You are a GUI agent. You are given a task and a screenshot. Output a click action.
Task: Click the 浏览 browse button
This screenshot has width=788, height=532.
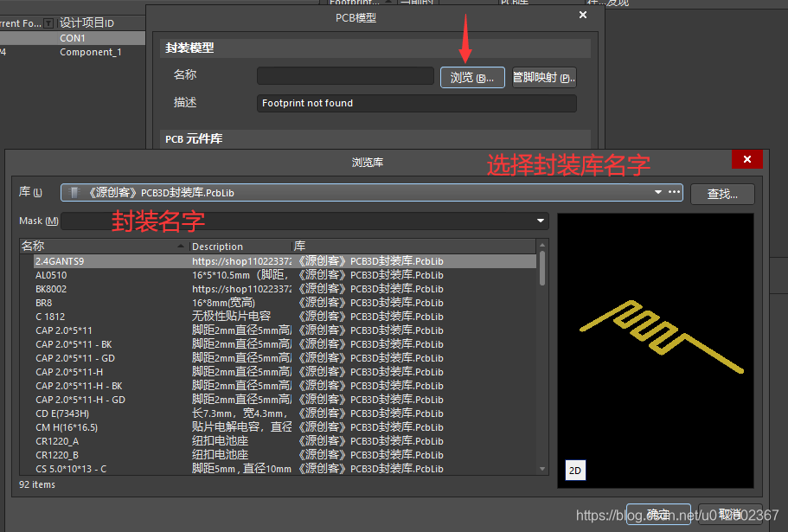point(472,77)
